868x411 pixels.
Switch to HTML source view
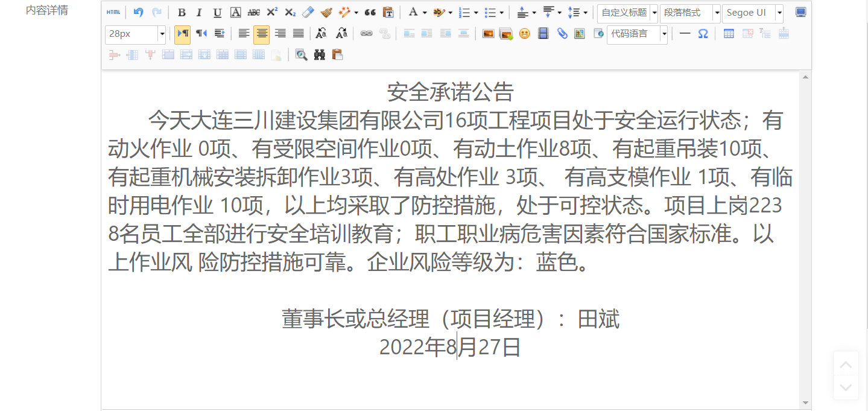[113, 13]
